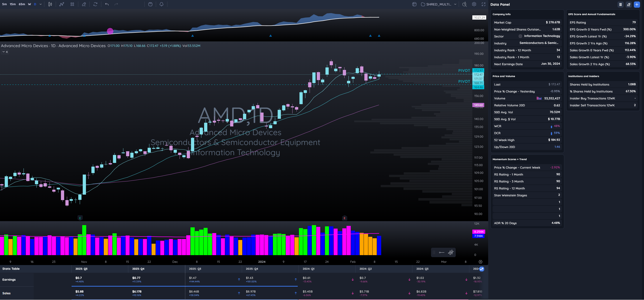Switch to the 5m timeframe
Image resolution: width=644 pixels, height=300 pixels.
pos(4,4)
